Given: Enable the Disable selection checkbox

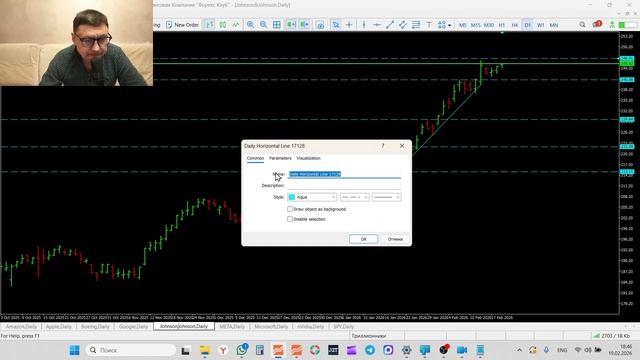Looking at the screenshot, I should (x=290, y=219).
